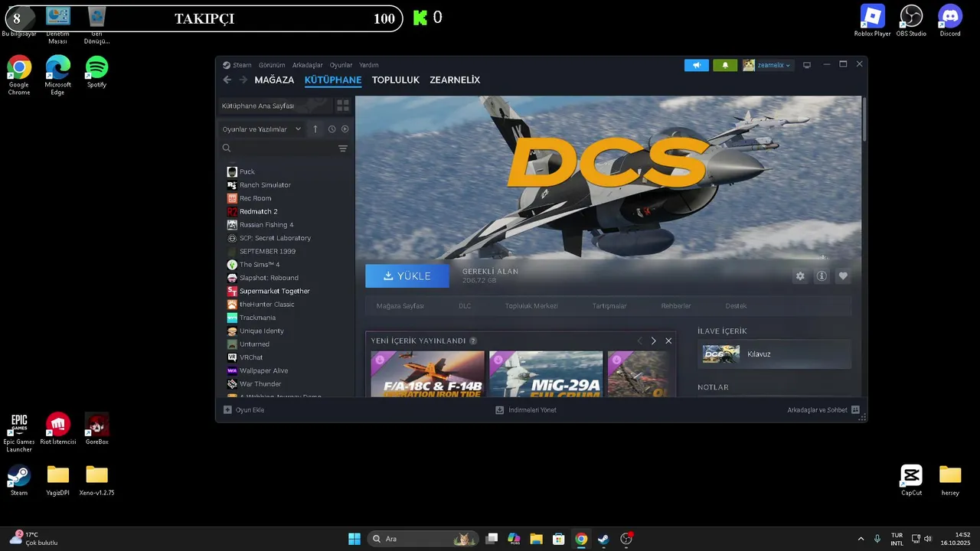
Task: Expand Oyunlar ve Yazılımlar dropdown
Action: (262, 129)
